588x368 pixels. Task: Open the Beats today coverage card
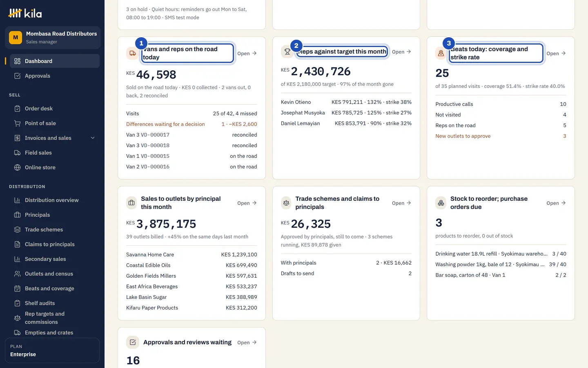pos(556,53)
